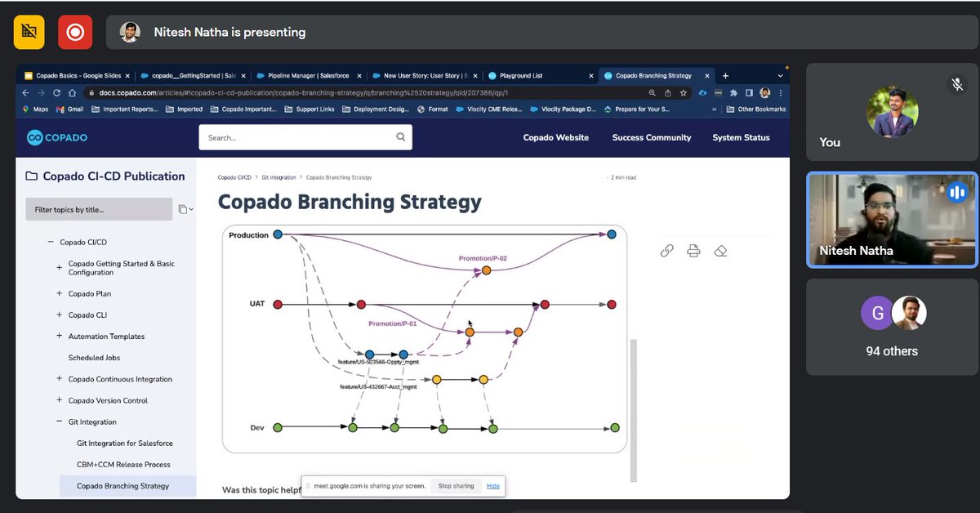The width and height of the screenshot is (980, 513).
Task: Open CBM+CCM Release Process topic
Action: click(123, 464)
